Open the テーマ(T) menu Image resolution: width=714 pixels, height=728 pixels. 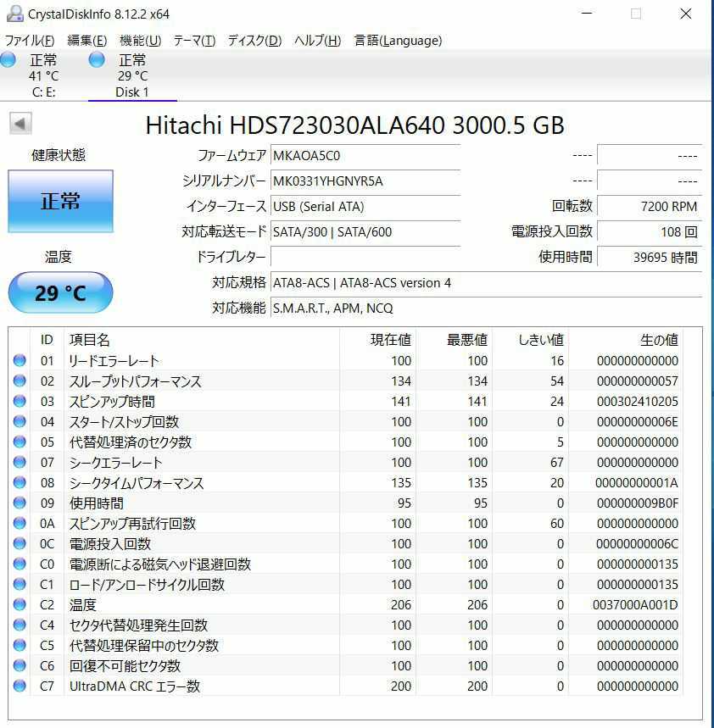194,41
